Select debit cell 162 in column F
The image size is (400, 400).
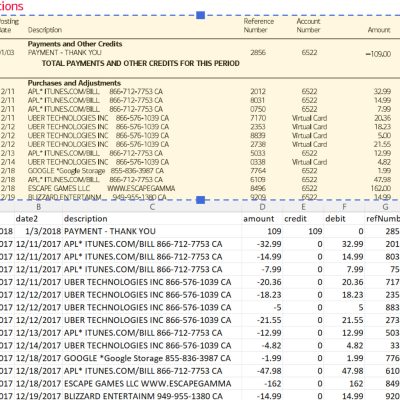tap(344, 383)
